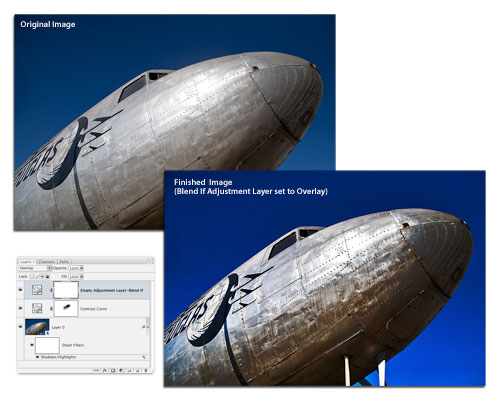Hide the Empty Adjustment Layer-Blend If layer
Screen dimensions: 500x401
coord(20,290)
